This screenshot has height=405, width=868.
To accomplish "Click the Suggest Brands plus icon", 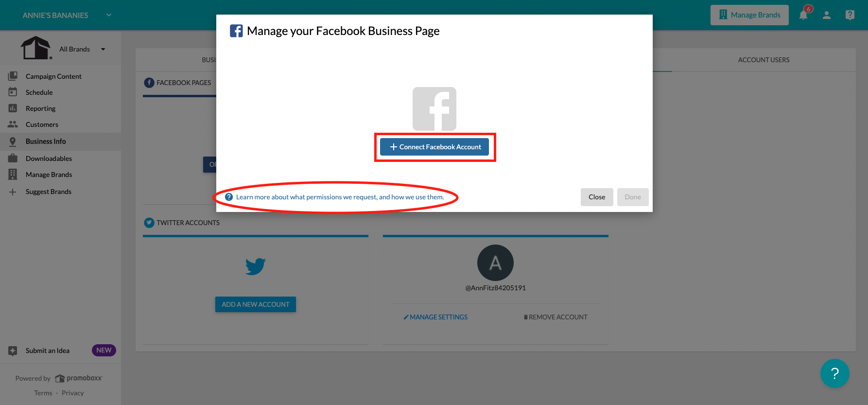I will coord(13,192).
